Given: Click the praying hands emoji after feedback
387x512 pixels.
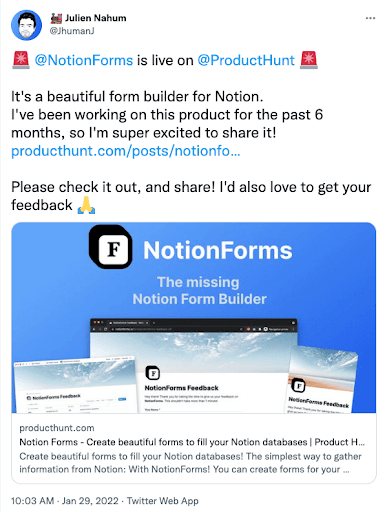Looking at the screenshot, I should 86,205.
